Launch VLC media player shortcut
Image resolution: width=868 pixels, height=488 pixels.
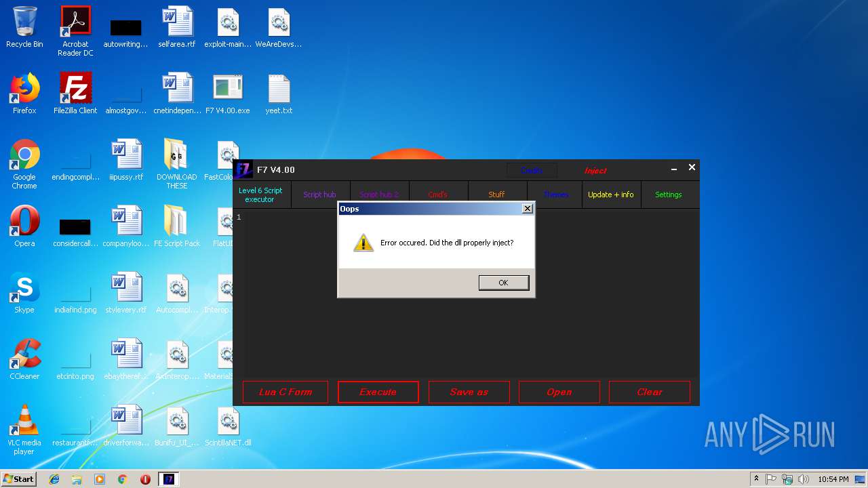point(24,430)
